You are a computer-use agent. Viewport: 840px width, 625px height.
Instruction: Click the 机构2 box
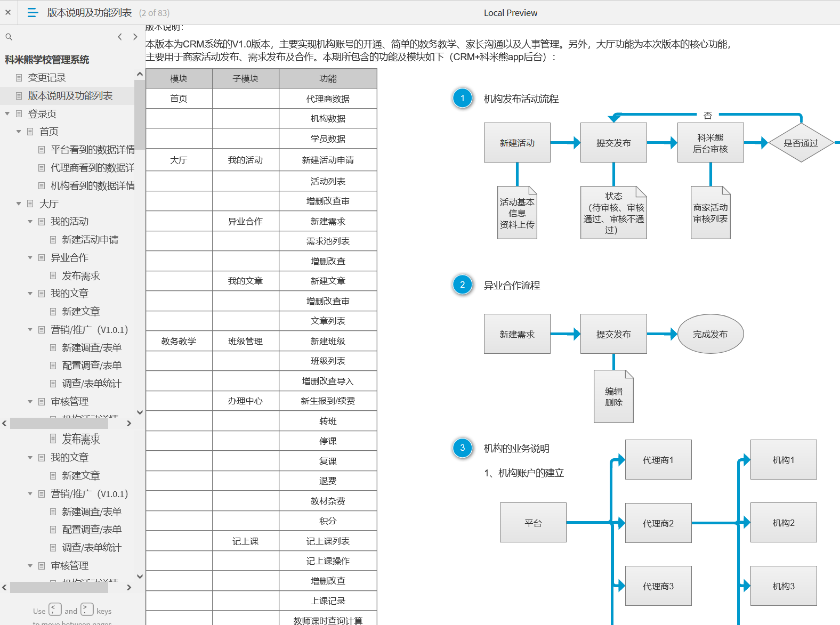tap(784, 523)
